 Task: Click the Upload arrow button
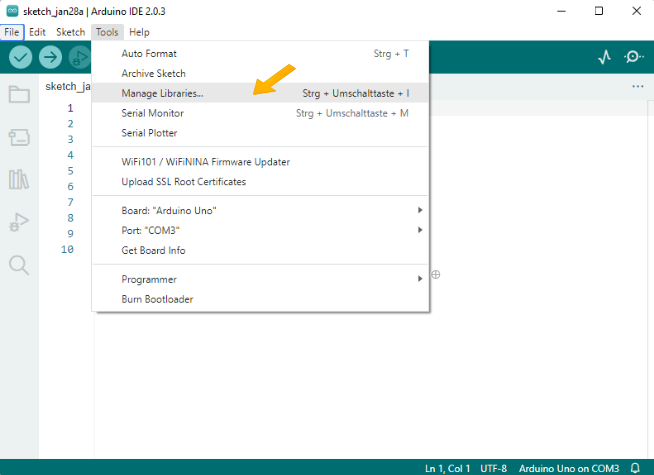pos(50,57)
